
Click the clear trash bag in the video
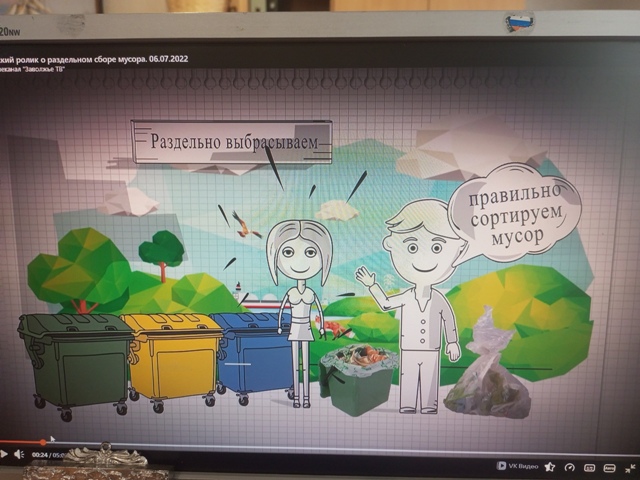tap(488, 370)
